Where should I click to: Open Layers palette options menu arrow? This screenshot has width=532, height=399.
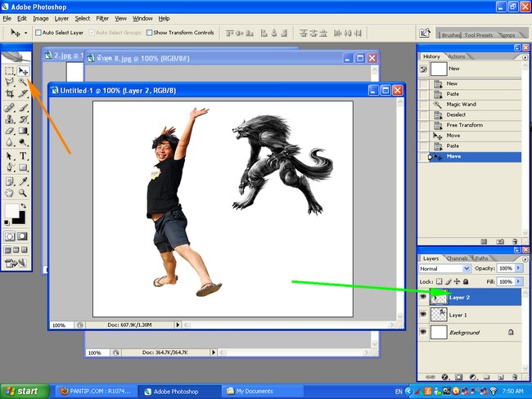[x=525, y=259]
